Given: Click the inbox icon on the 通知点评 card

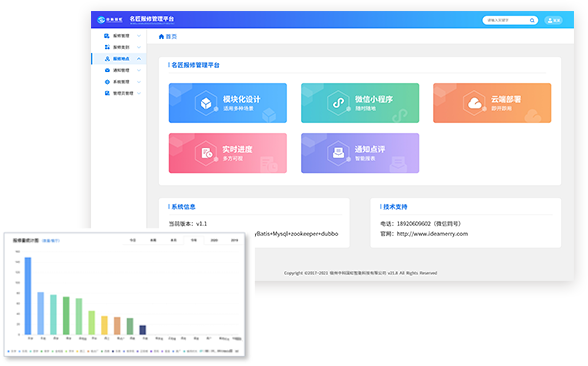Looking at the screenshot, I should coord(338,153).
